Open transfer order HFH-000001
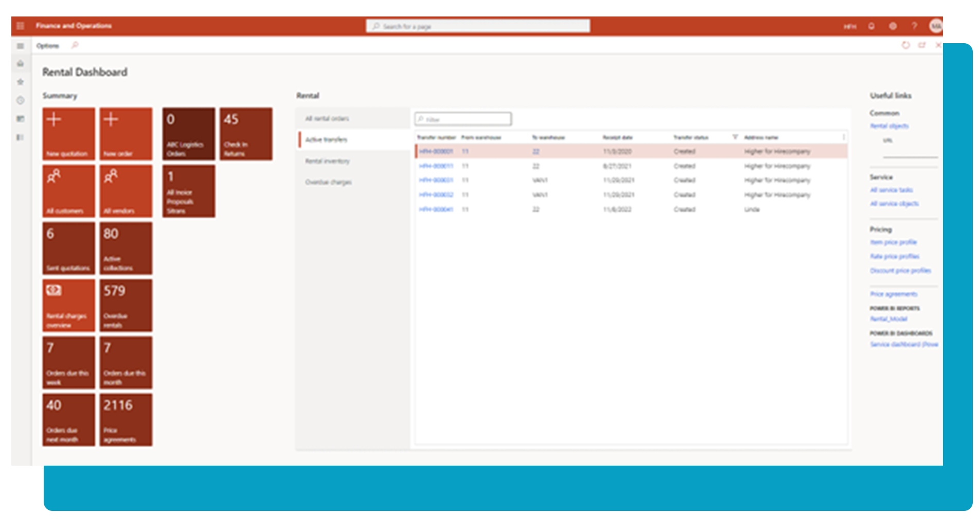 [436, 151]
